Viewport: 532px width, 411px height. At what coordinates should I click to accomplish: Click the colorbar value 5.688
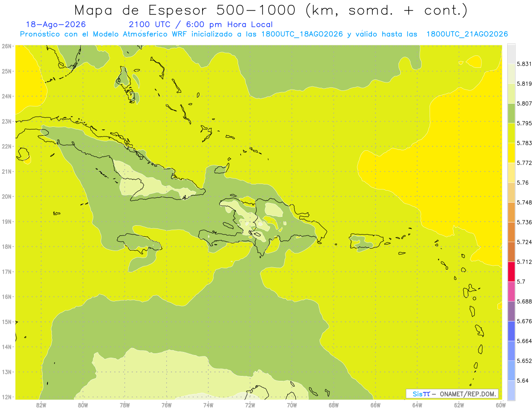point(524,301)
